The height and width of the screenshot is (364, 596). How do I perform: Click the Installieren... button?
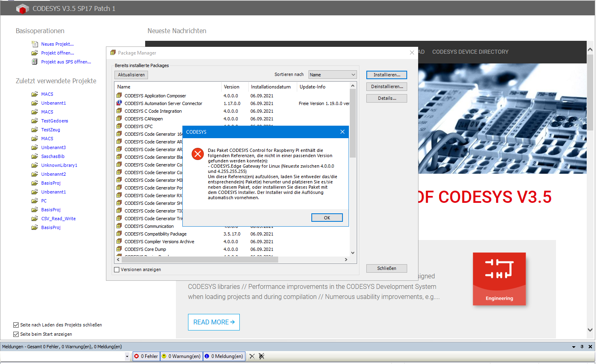point(387,75)
